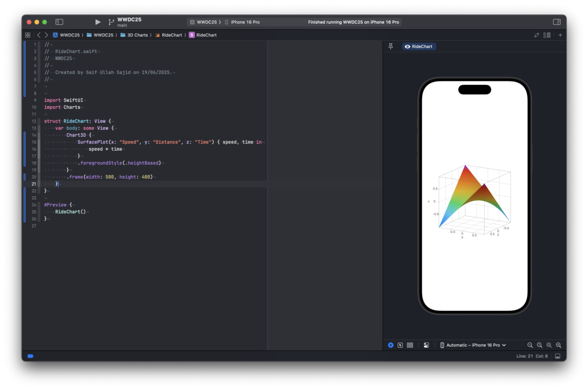Viewport: 588px width, 390px height.
Task: Zoom preview canvas to fit
Action: tap(549, 345)
